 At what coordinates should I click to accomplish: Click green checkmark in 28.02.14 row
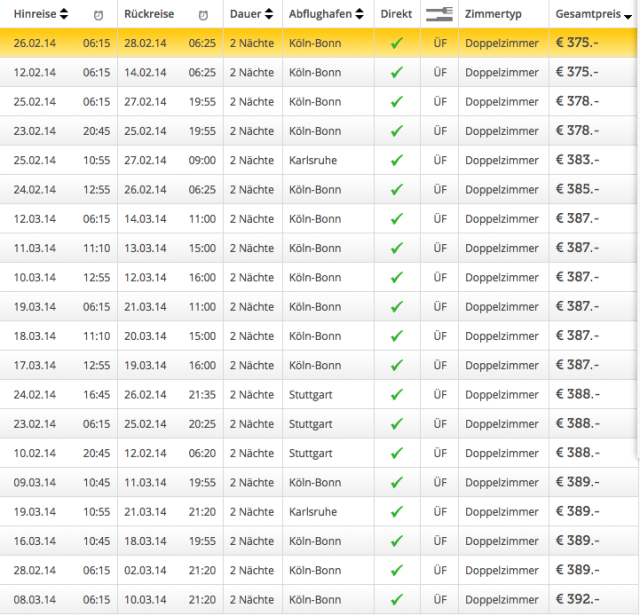click(x=397, y=570)
